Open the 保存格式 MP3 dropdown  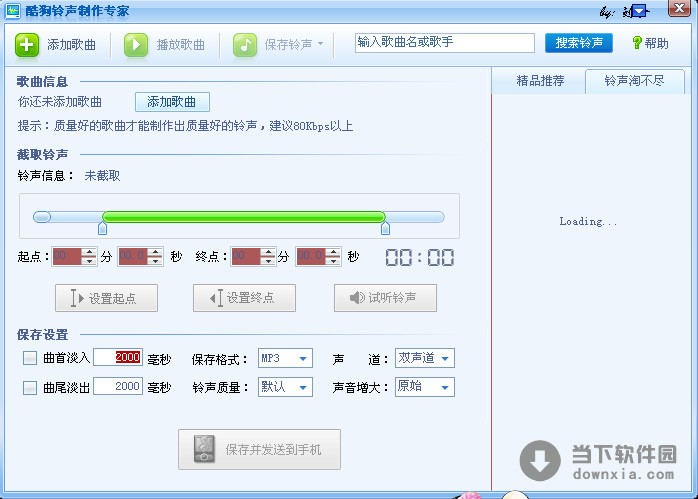(x=285, y=358)
